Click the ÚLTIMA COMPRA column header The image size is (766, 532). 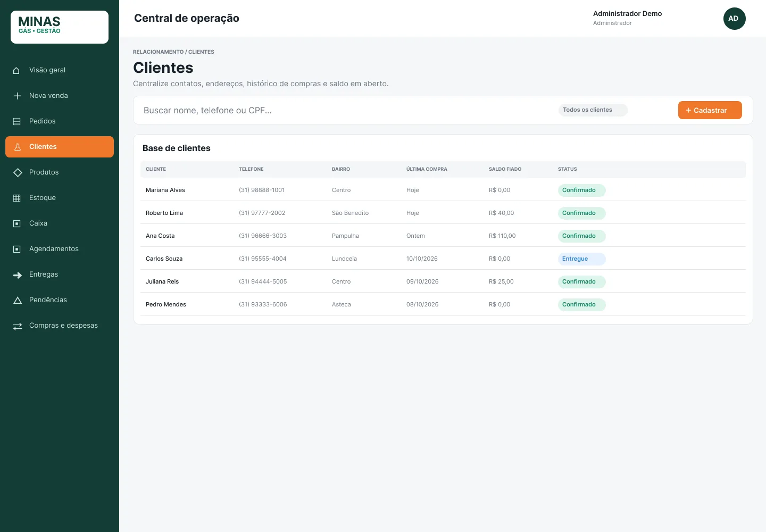[427, 169]
